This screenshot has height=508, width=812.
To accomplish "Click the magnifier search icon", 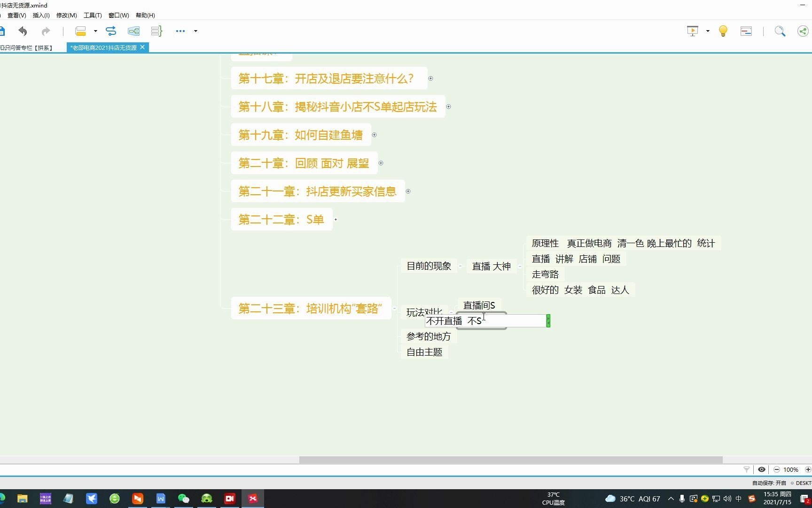I will (780, 31).
